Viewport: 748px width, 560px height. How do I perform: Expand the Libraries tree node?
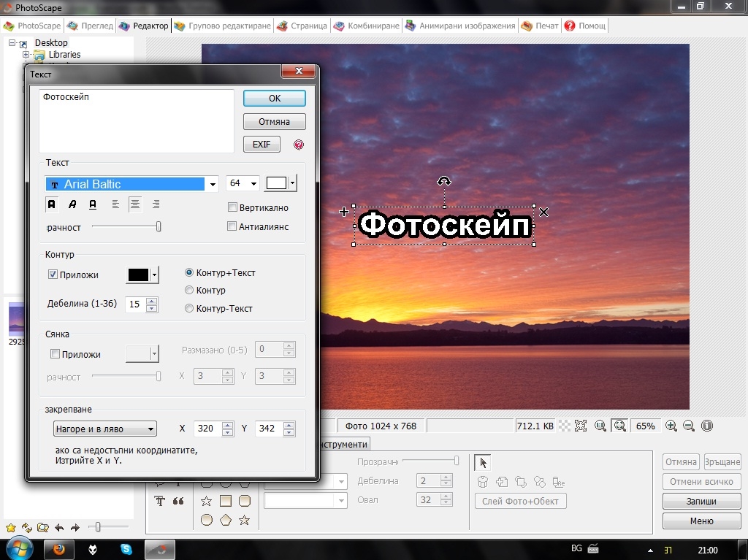[26, 54]
